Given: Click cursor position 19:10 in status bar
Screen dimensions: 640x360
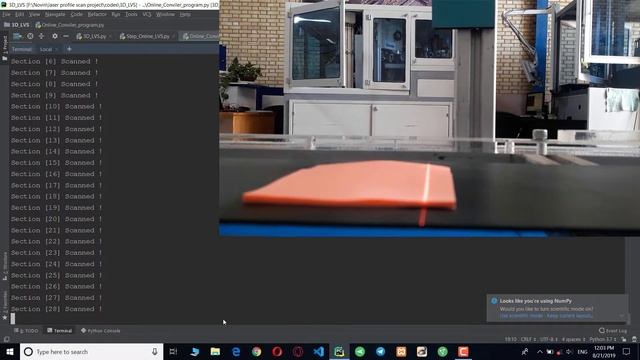Looking at the screenshot, I should click(x=510, y=339).
